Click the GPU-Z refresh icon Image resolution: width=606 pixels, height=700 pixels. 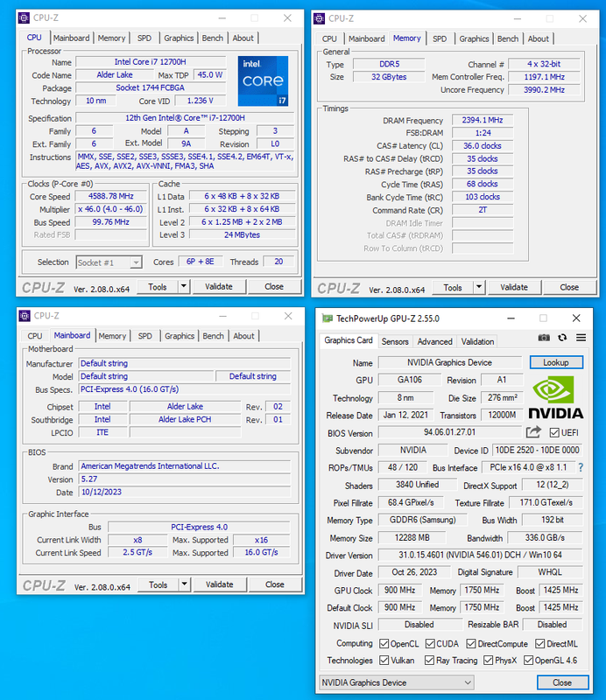click(x=562, y=338)
